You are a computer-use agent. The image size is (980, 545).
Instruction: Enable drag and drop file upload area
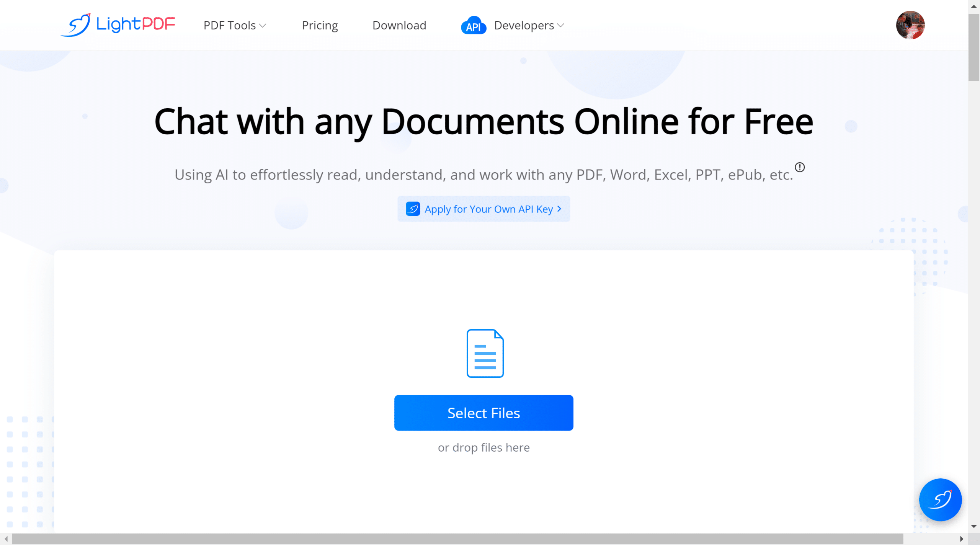click(483, 389)
